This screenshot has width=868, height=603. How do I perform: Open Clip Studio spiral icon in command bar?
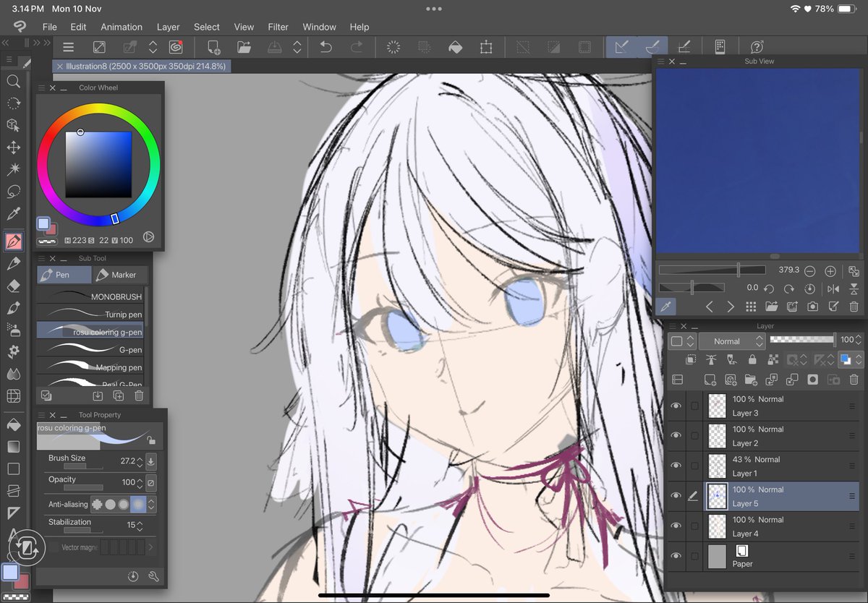tap(175, 47)
